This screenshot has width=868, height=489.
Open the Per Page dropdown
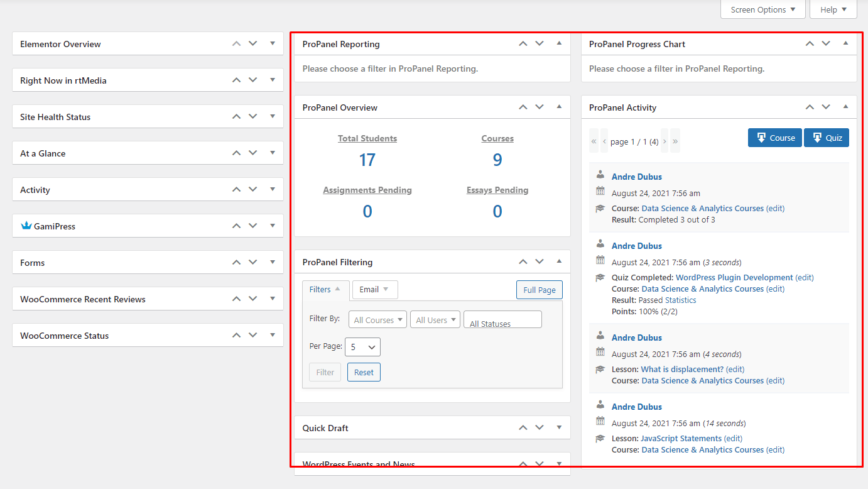click(x=362, y=347)
